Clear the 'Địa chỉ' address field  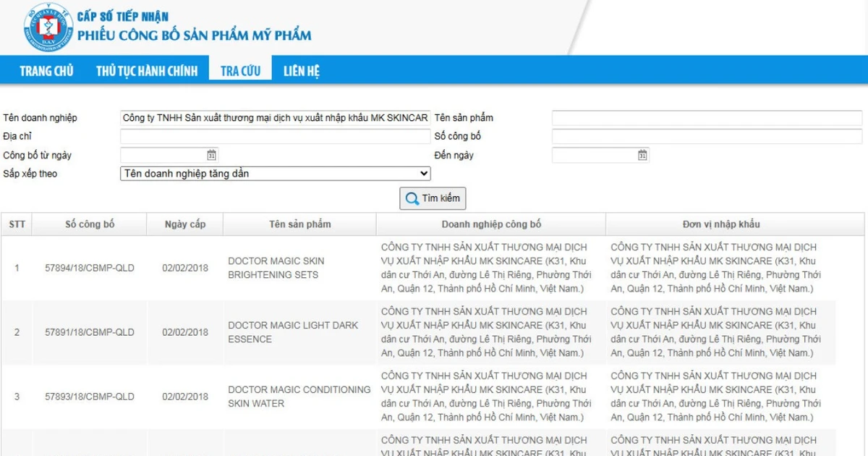(x=275, y=136)
